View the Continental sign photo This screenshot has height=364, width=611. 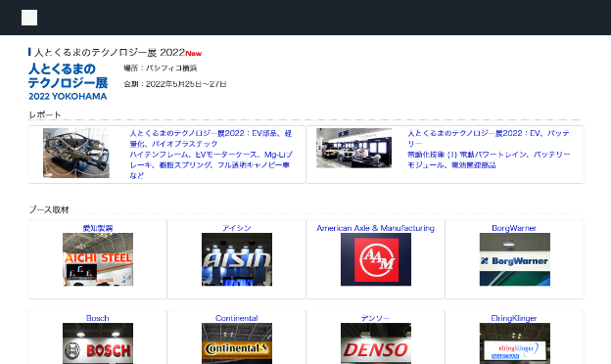point(237,343)
